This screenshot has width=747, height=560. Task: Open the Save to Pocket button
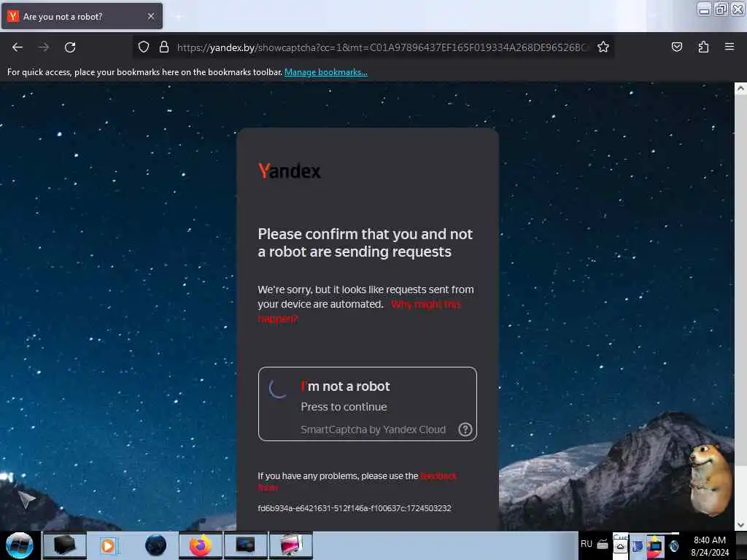(676, 47)
